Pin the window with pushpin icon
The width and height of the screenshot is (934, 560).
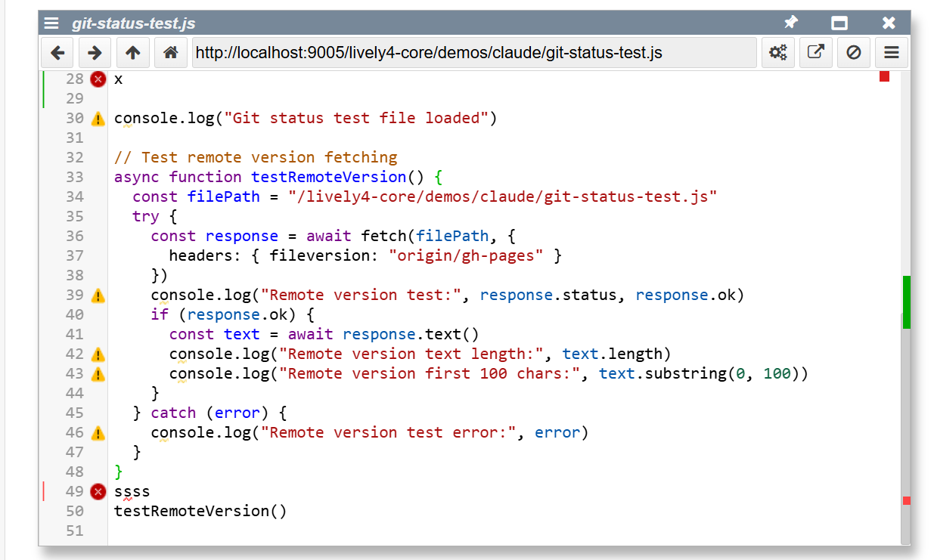[x=790, y=23]
